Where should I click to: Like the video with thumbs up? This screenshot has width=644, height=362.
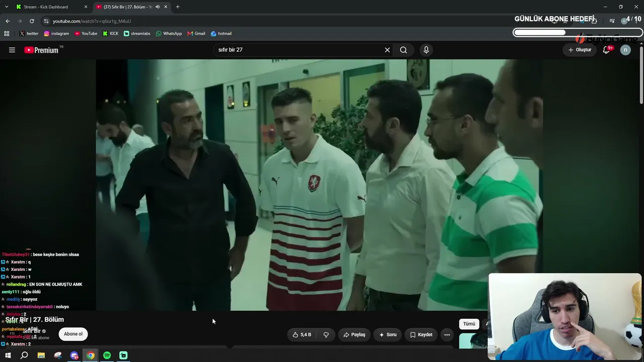click(x=302, y=335)
